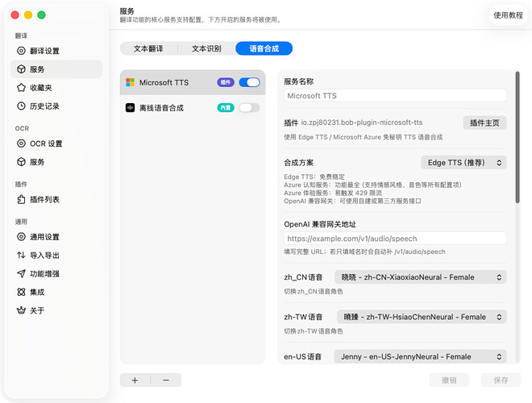
Task: Switch to the 文本识别 tab
Action: [x=206, y=48]
